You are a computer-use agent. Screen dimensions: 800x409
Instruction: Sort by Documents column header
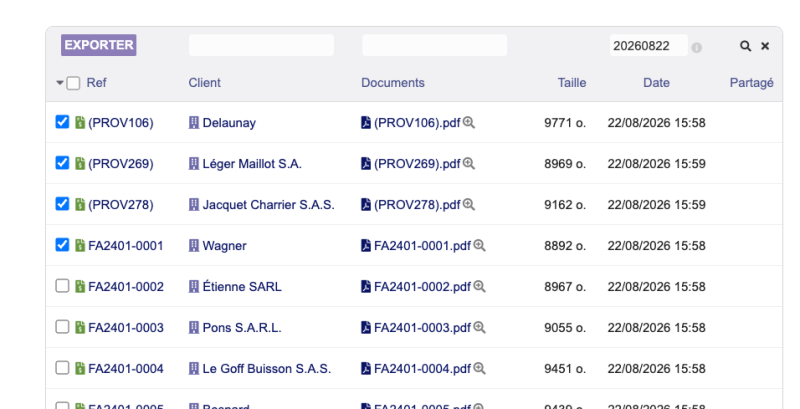click(393, 83)
